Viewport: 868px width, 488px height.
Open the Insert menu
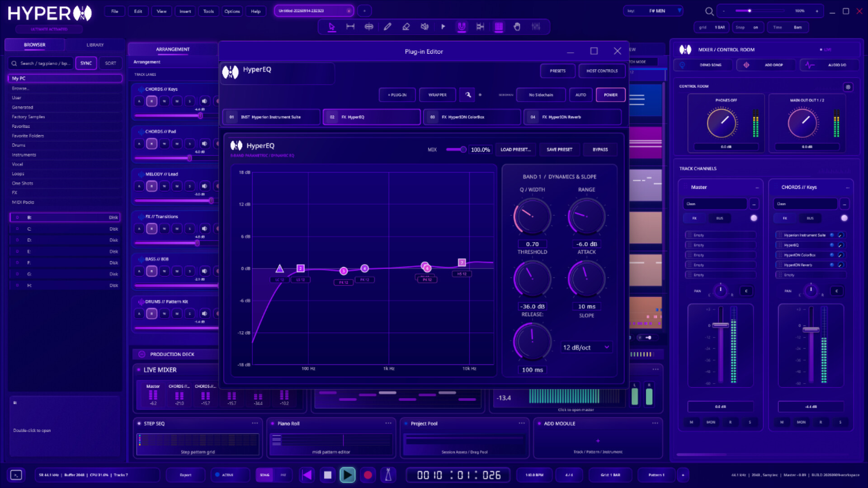pyautogui.click(x=185, y=11)
